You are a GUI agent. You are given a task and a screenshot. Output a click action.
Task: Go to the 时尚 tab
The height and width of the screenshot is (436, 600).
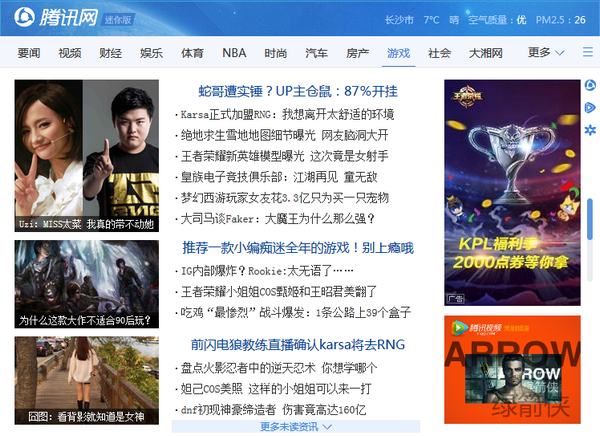point(276,53)
